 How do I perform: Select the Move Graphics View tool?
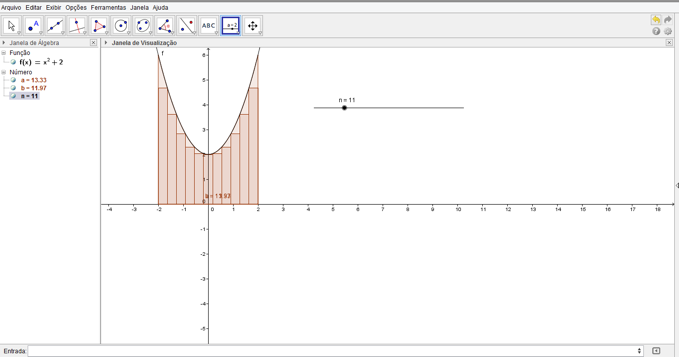(x=253, y=26)
